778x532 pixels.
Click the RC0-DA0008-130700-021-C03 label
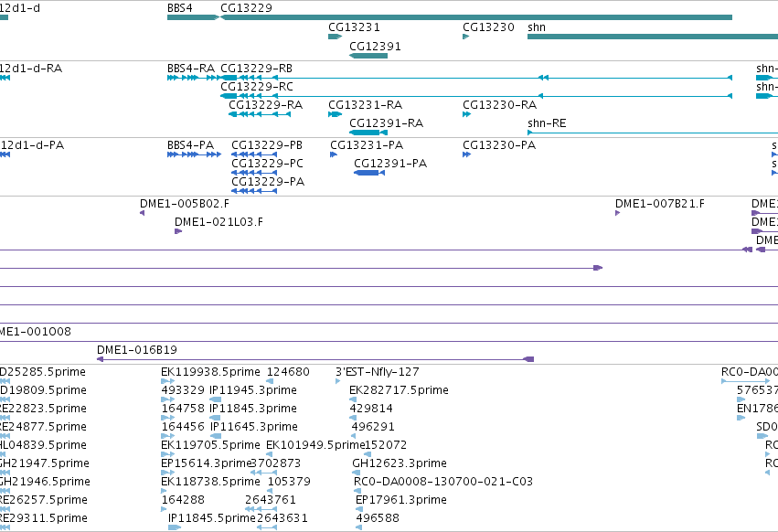point(443,482)
